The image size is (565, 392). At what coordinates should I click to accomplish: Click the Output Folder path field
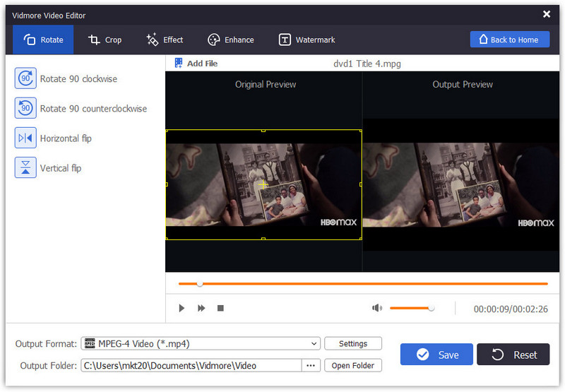point(191,366)
